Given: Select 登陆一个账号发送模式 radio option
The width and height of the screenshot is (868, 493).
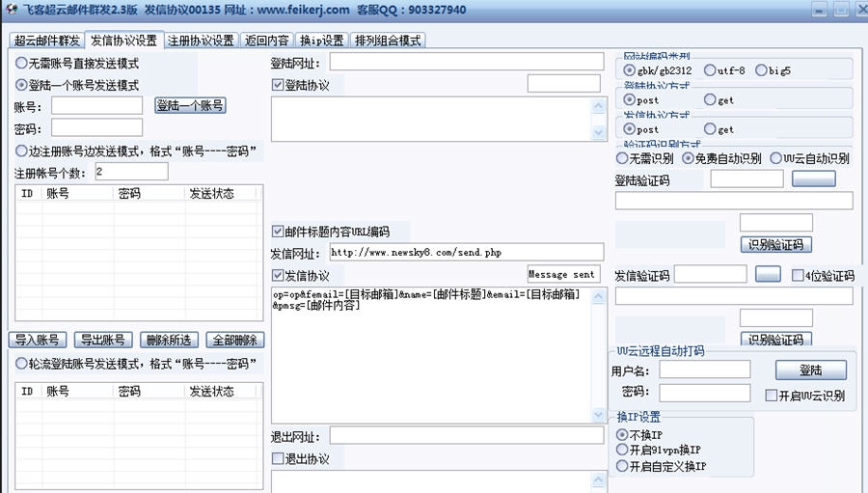Looking at the screenshot, I should pyautogui.click(x=77, y=85).
